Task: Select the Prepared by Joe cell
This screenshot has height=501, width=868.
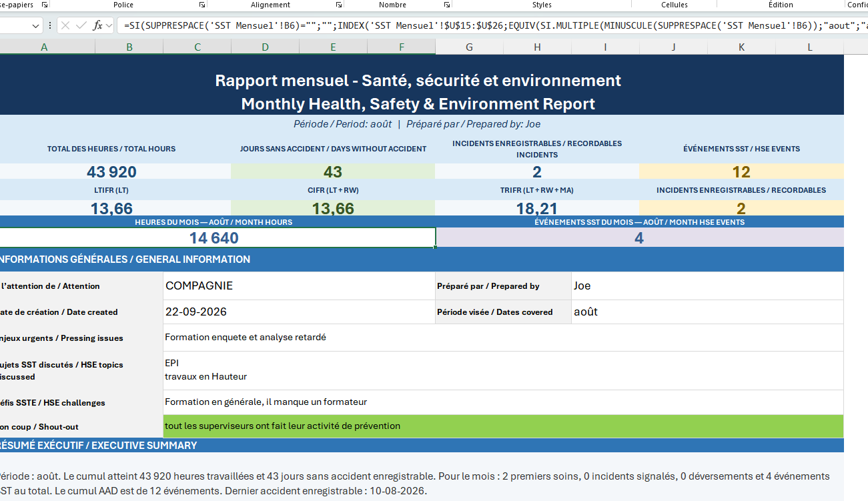Action: [707, 286]
